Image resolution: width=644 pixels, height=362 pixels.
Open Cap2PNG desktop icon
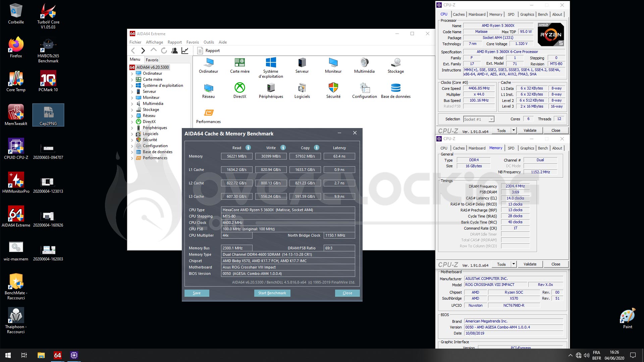pos(48,115)
